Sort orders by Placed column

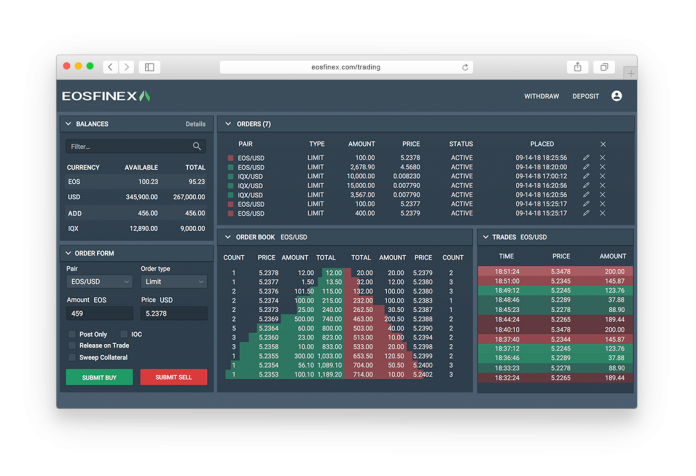click(542, 144)
